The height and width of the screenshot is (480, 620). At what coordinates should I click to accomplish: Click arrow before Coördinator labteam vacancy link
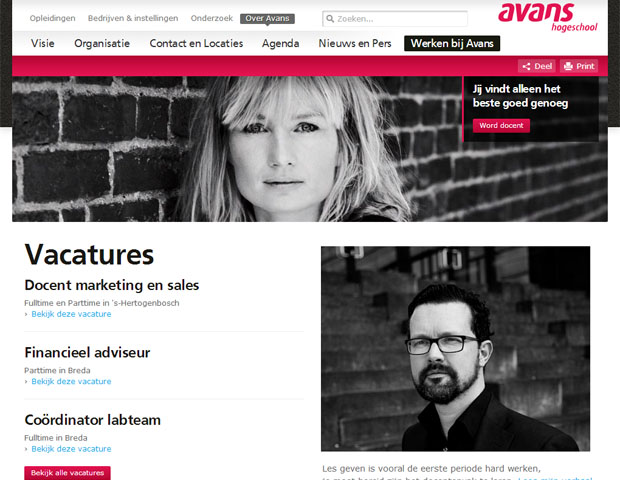coord(26,449)
